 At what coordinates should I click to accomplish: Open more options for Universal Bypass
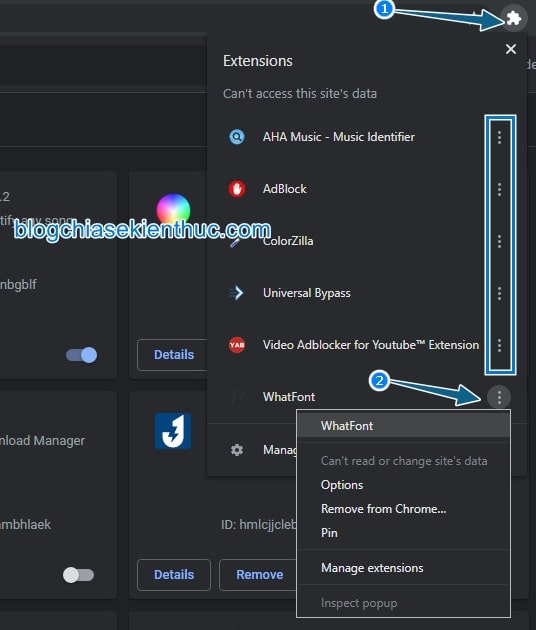click(499, 293)
